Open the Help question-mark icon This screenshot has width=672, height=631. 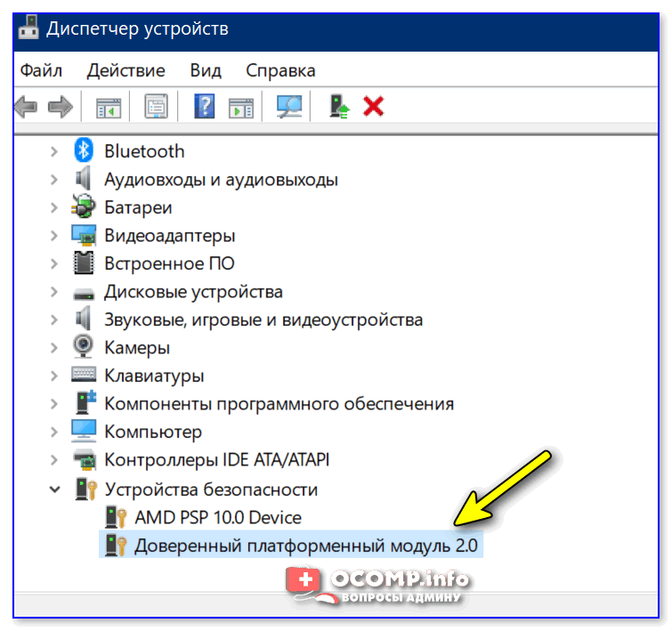point(205,106)
